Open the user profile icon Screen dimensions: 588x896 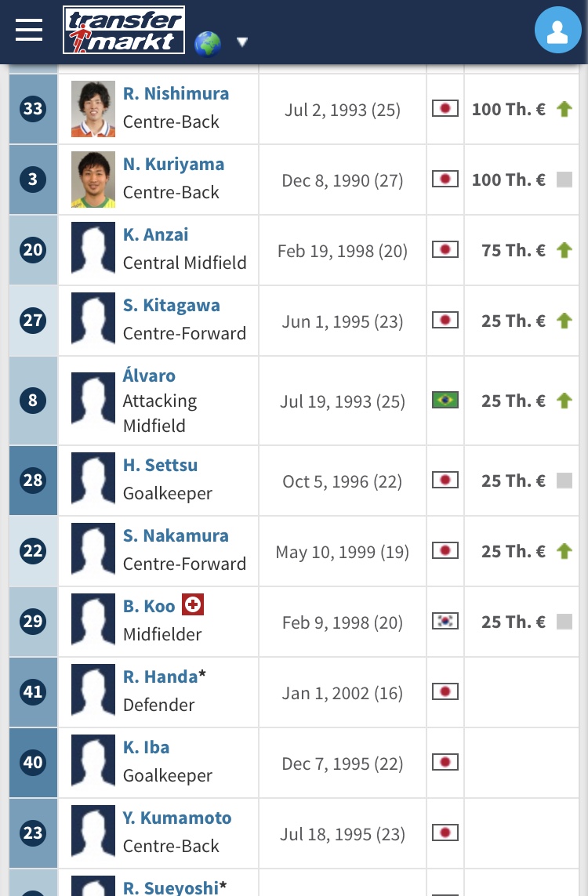coord(557,30)
